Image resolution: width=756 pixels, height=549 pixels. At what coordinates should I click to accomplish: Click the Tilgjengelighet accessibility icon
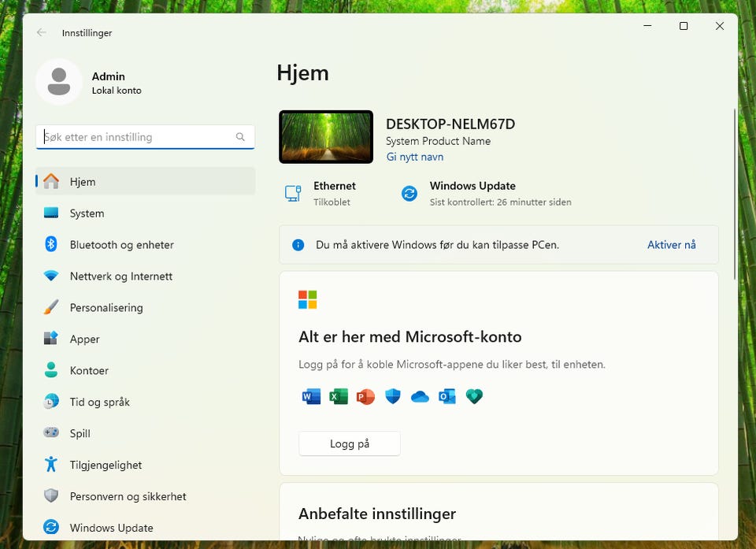coord(51,464)
